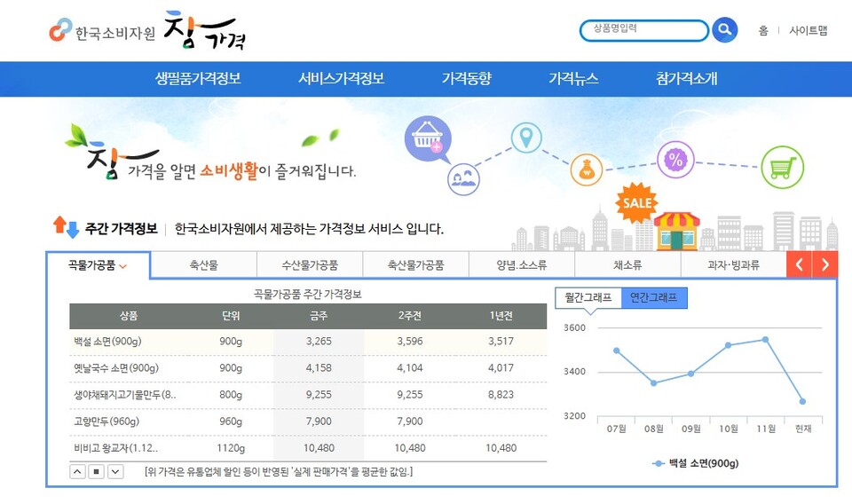Click the 3,596 price cell

click(410, 342)
